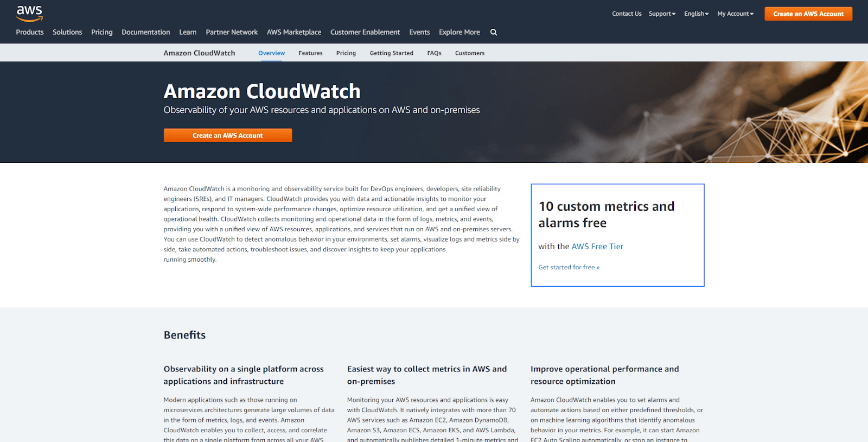This screenshot has width=868, height=442.
Task: Expand the My Account dropdown
Action: point(735,14)
